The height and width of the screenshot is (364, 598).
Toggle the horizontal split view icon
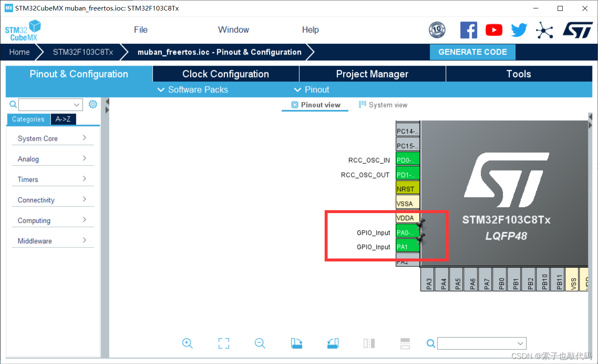405,343
